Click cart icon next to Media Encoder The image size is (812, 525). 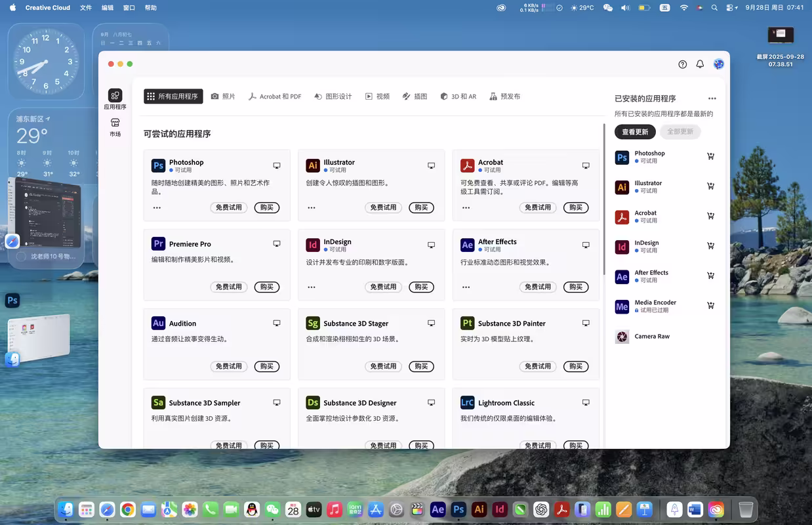click(x=710, y=306)
